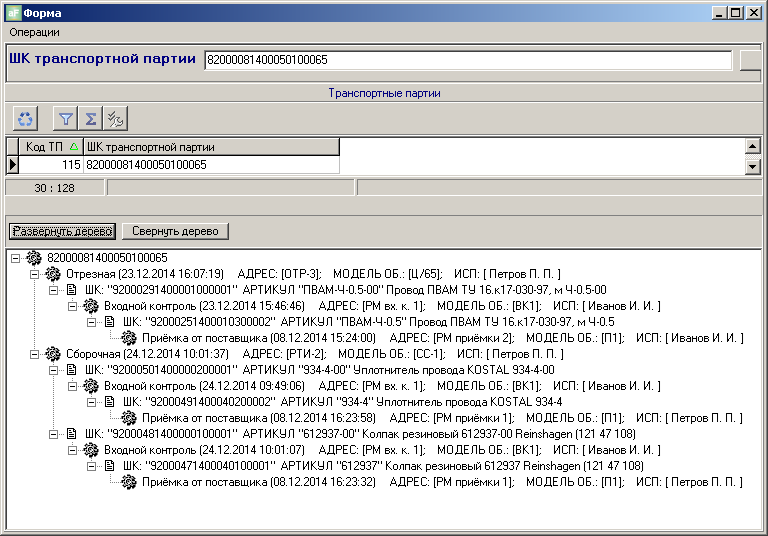Click the ШК транспортной партии input field
This screenshot has width=768, height=536.
(x=468, y=60)
